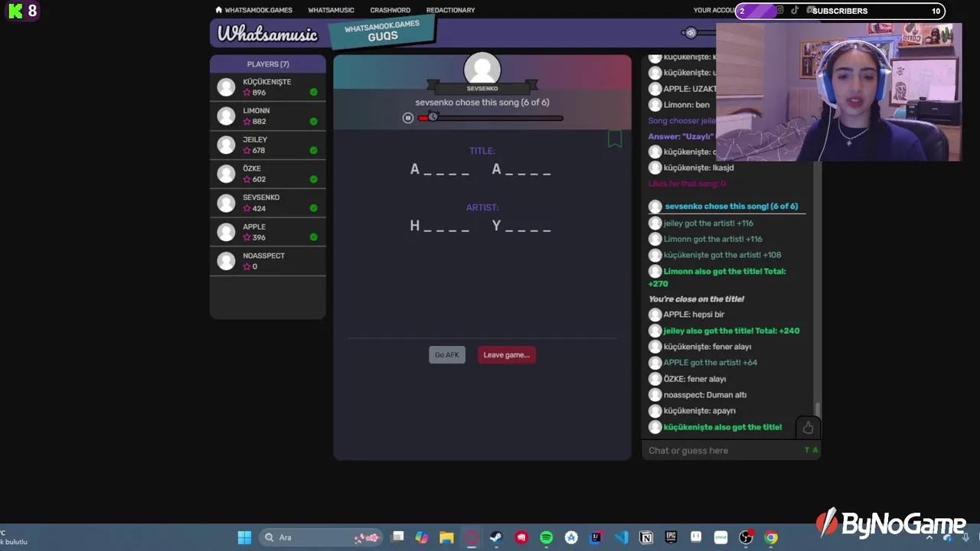Pause the song with the pause button

coord(408,118)
